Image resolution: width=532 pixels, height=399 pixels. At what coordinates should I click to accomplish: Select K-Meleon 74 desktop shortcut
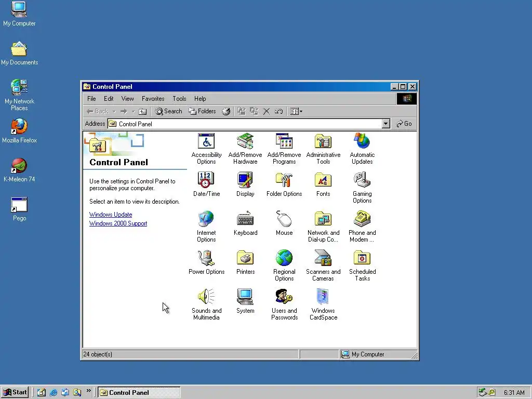click(19, 170)
